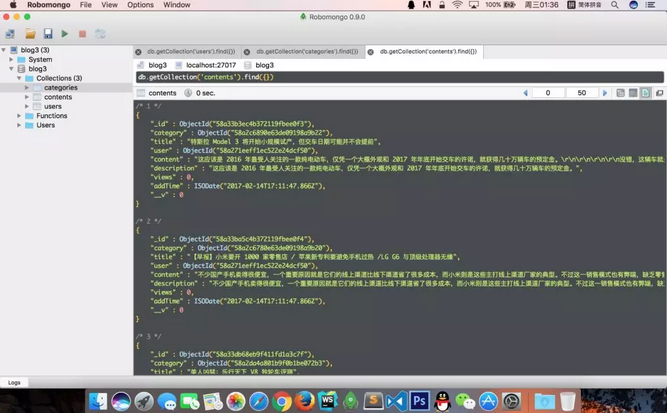This screenshot has width=667, height=413.
Task: Close the categories find query tab
Action: click(x=247, y=52)
